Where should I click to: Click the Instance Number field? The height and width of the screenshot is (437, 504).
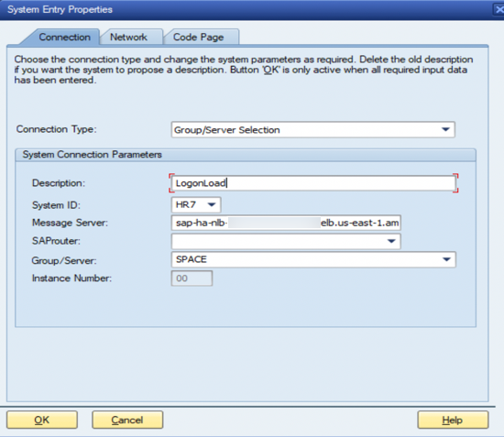(192, 279)
